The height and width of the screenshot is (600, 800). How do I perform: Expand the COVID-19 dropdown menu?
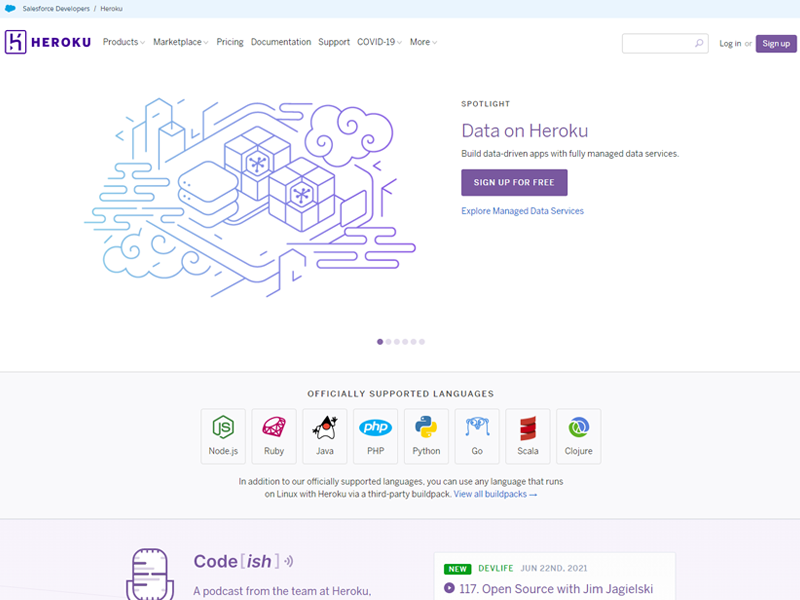click(380, 42)
